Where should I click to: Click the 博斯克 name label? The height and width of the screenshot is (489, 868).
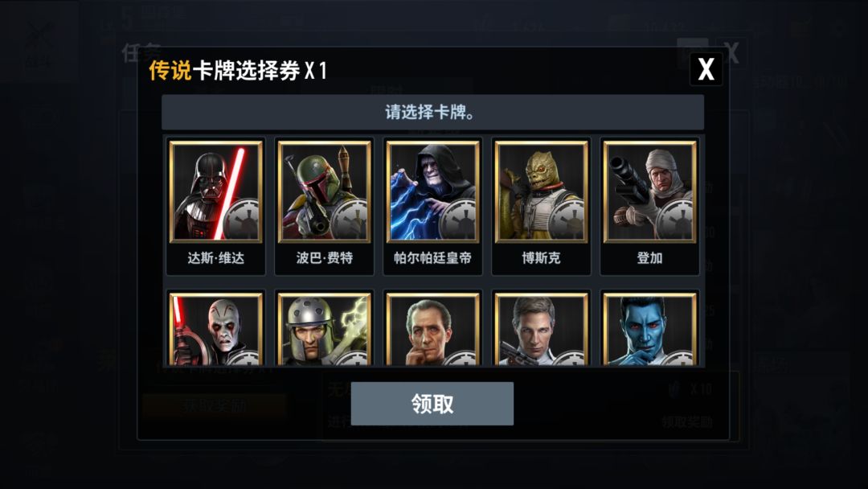click(x=542, y=258)
